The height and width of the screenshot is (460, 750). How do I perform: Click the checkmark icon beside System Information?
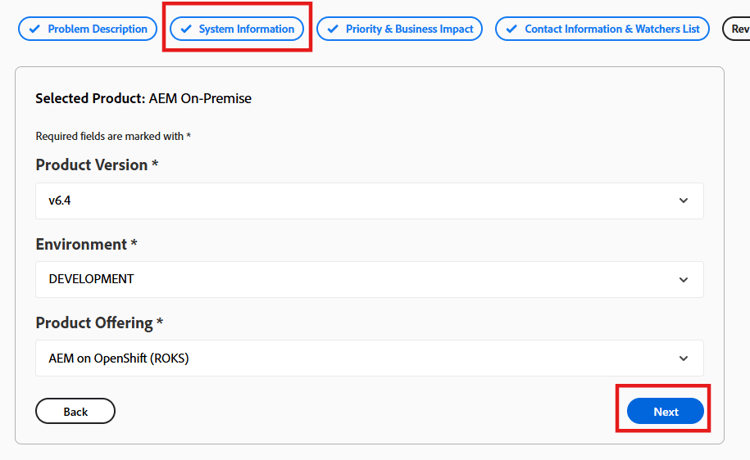186,29
